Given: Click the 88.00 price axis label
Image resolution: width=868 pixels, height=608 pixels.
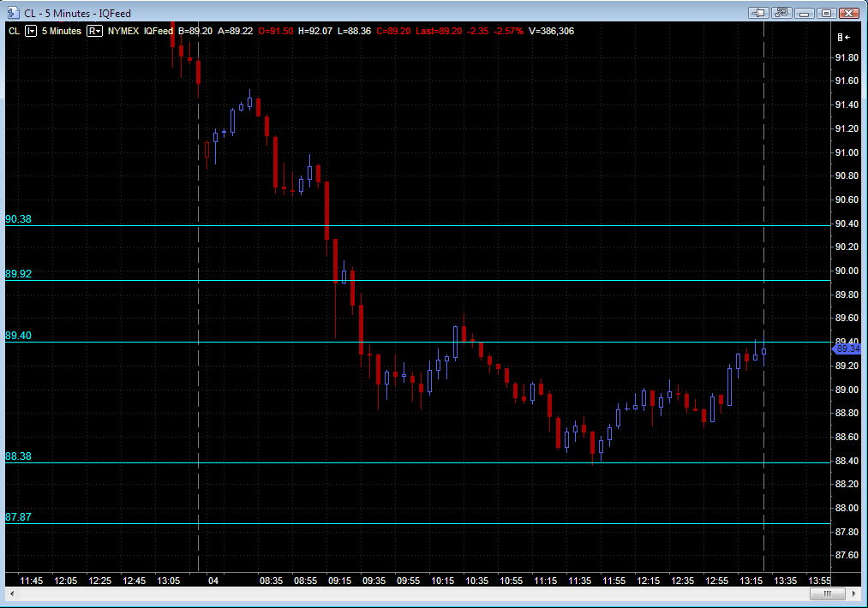Looking at the screenshot, I should [847, 508].
